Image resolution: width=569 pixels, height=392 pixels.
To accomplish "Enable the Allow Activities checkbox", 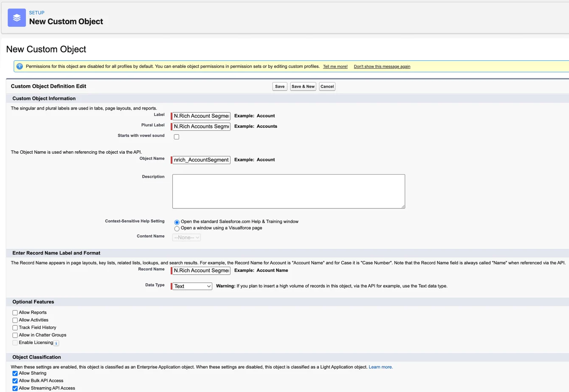I will tap(15, 320).
